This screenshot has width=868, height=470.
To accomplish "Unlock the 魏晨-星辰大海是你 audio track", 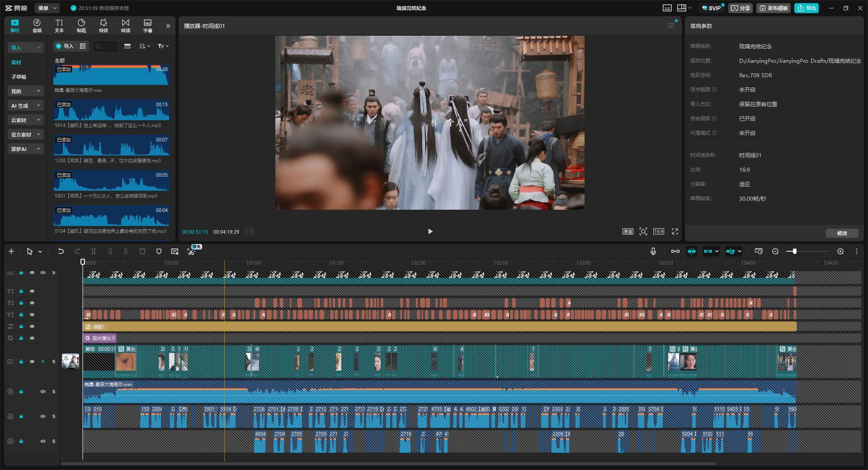I will click(x=21, y=391).
